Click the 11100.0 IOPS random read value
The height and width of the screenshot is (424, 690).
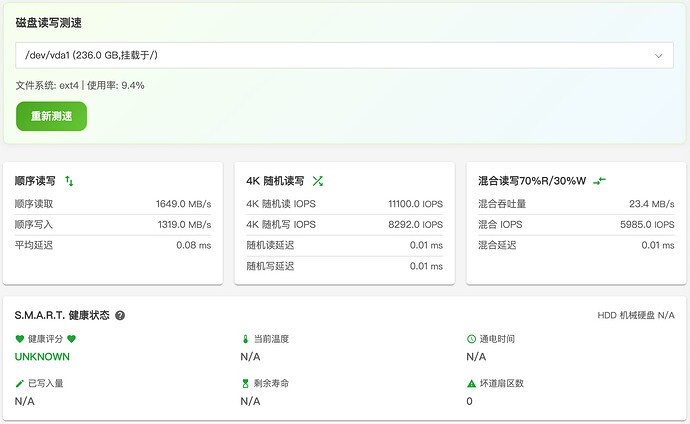point(415,204)
